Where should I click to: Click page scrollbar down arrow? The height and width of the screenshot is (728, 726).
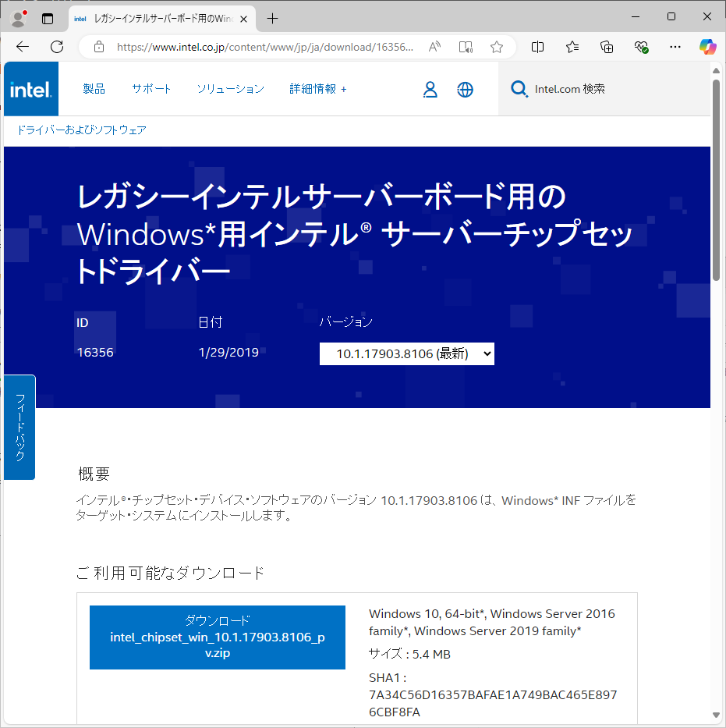(x=717, y=715)
